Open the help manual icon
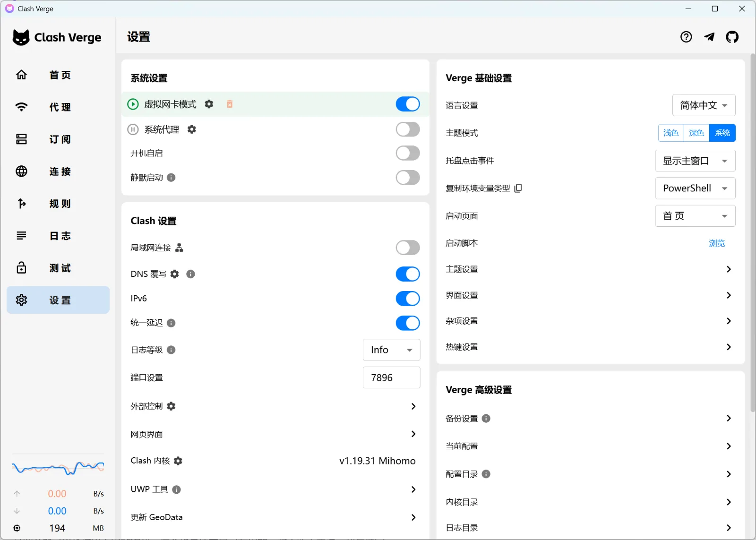Image resolution: width=756 pixels, height=540 pixels. tap(686, 37)
